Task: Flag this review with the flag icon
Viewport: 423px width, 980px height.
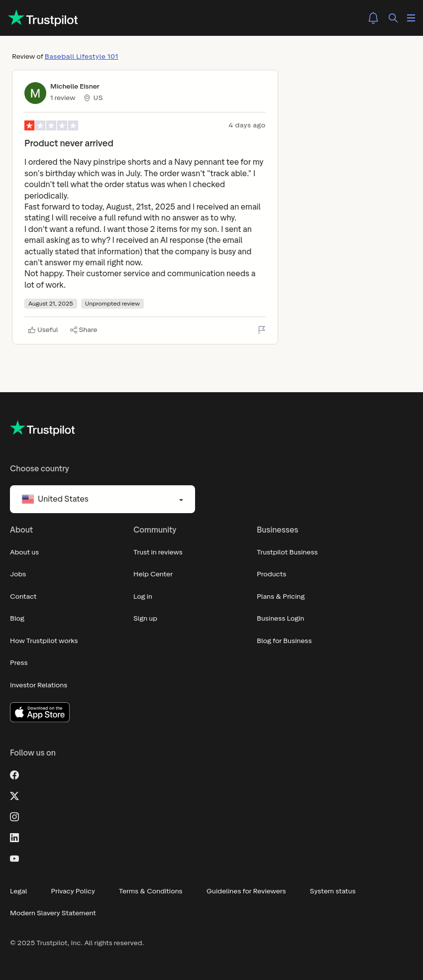Action: tap(262, 330)
